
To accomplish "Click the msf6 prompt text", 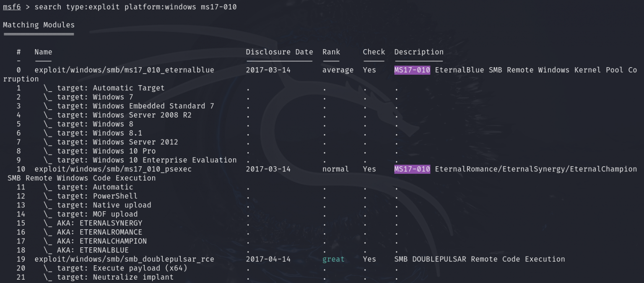I will [x=11, y=7].
